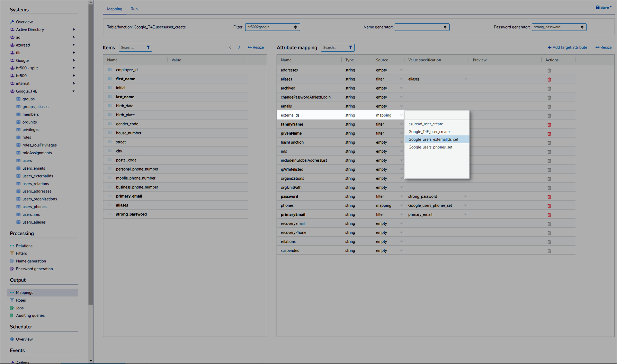The width and height of the screenshot is (617, 364).
Task: Delete the aliases attribute mapping
Action: [549, 79]
